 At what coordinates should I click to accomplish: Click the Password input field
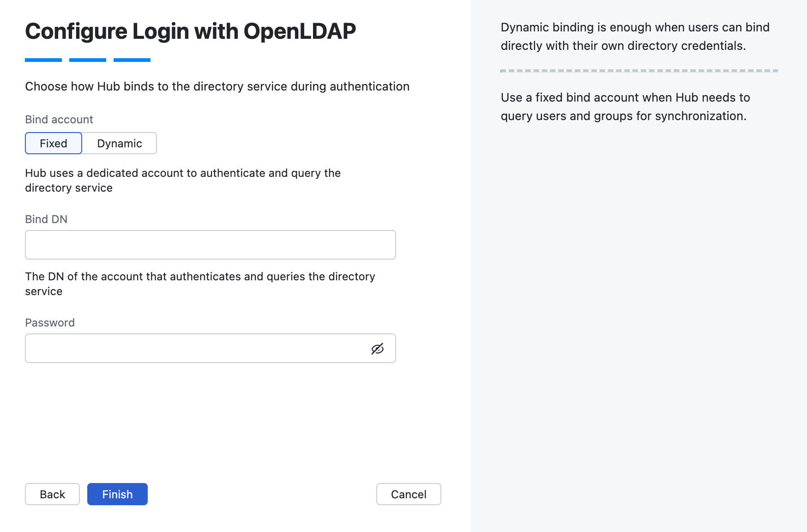[211, 348]
